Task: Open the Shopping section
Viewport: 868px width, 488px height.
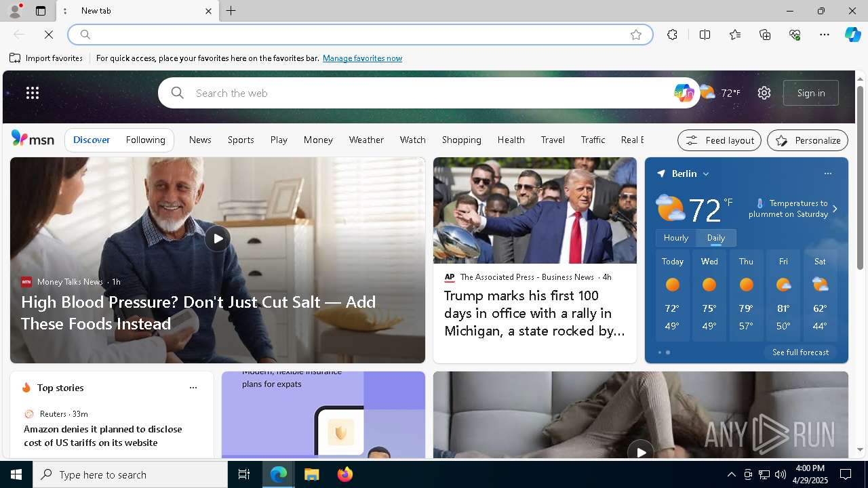Action: [461, 140]
